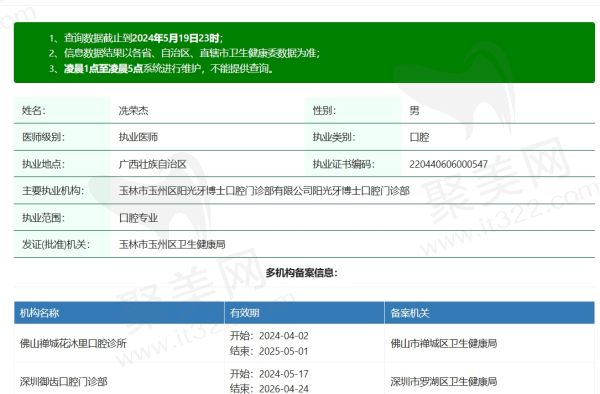
Task: Click the 多机构备案信息 heading
Action: coord(302,273)
